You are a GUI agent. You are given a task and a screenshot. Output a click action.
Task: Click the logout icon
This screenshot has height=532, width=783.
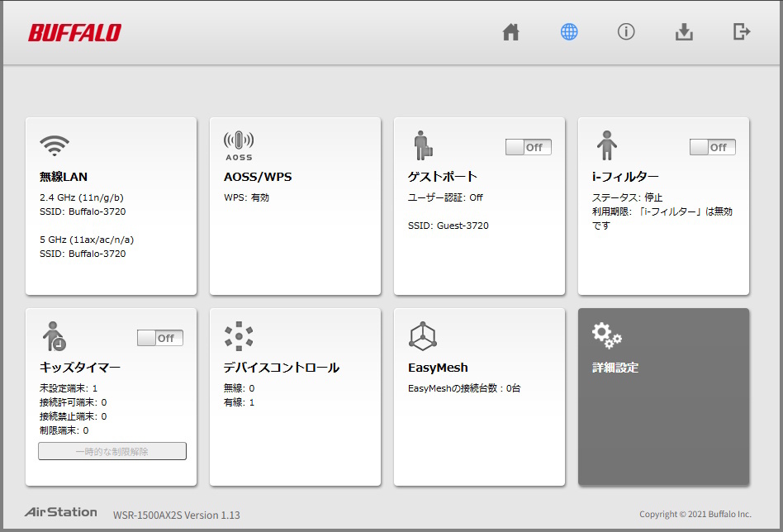click(x=742, y=32)
